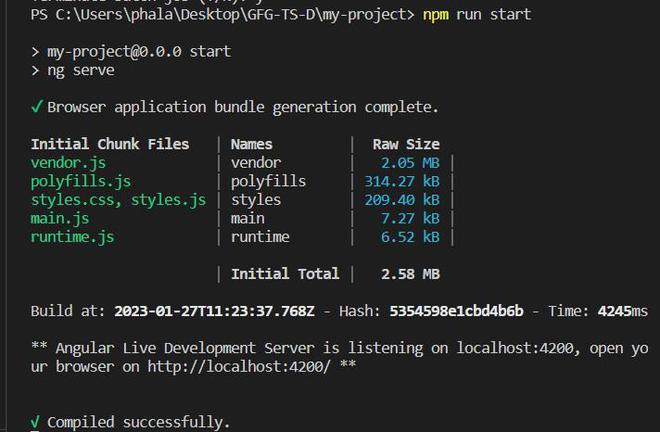Click the 'Build at:' label
The width and height of the screenshot is (660, 432).
click(x=68, y=311)
